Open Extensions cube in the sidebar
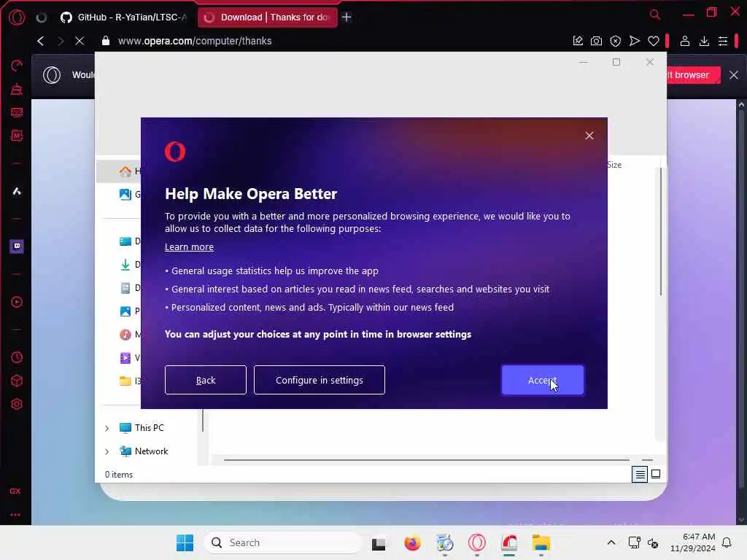 (17, 381)
